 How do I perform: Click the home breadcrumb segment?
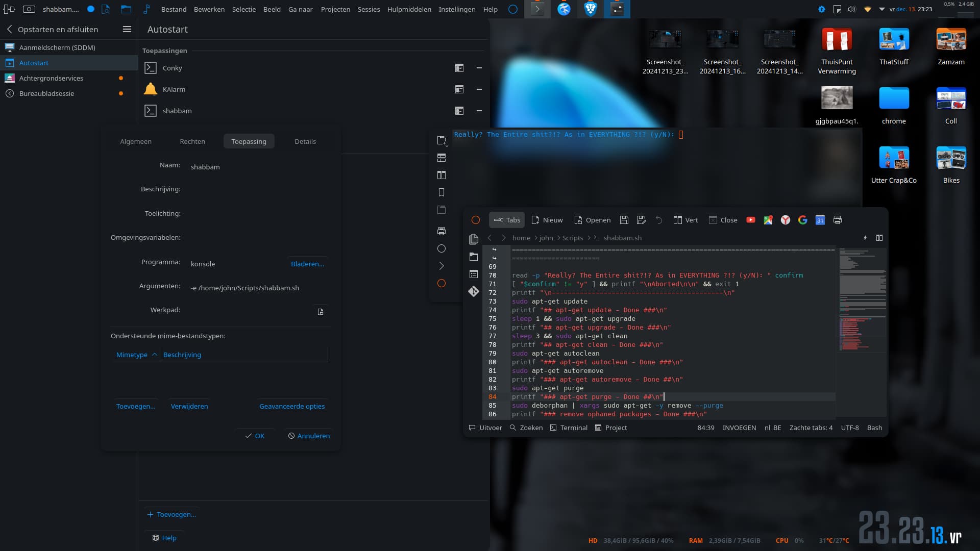[521, 238]
